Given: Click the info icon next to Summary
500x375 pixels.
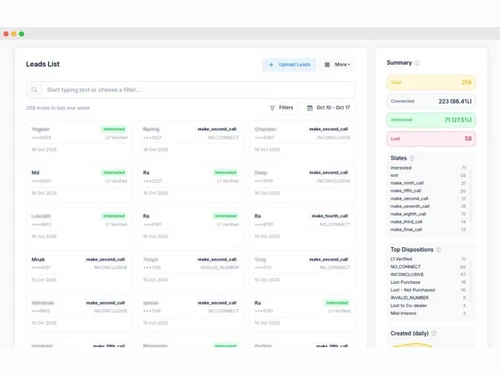Looking at the screenshot, I should point(417,63).
